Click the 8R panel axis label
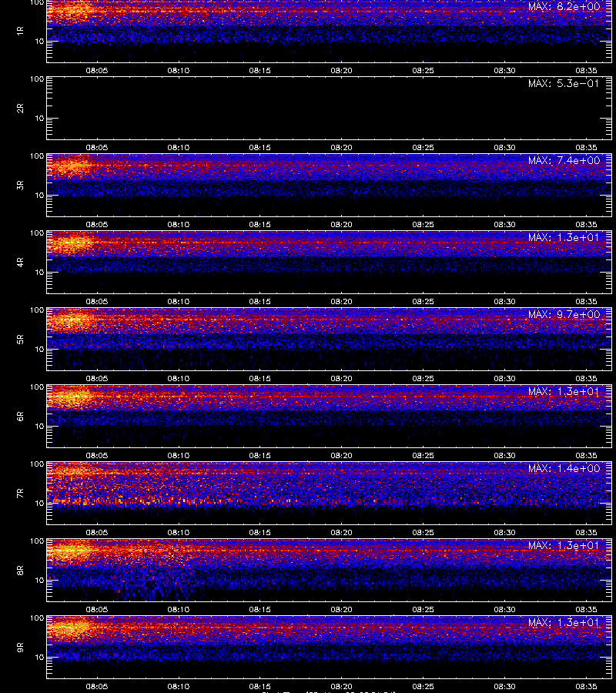This screenshot has width=616, height=693. click(20, 570)
